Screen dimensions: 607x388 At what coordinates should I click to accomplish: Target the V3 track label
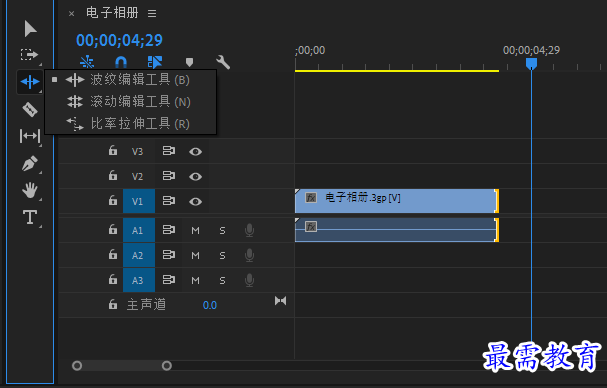(x=137, y=151)
